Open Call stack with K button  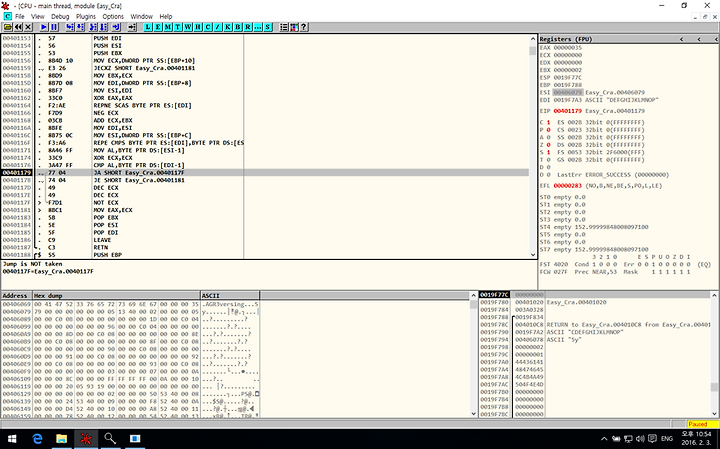[228, 27]
